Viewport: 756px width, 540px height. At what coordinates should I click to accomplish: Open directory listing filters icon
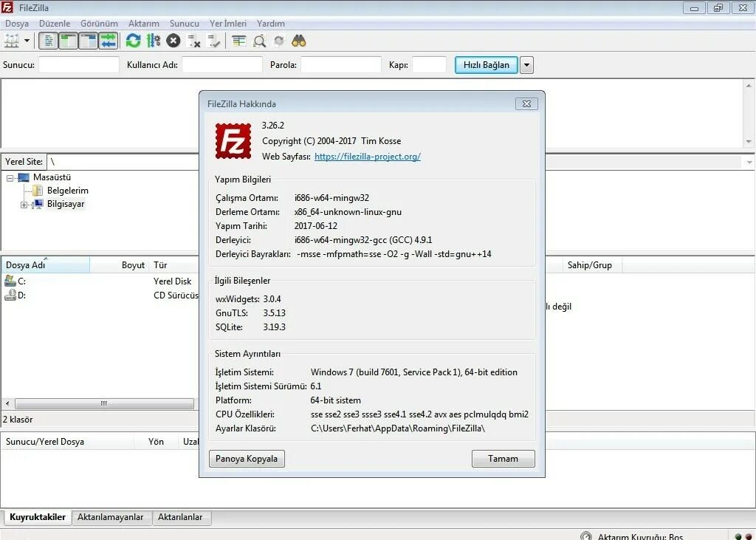coord(238,41)
